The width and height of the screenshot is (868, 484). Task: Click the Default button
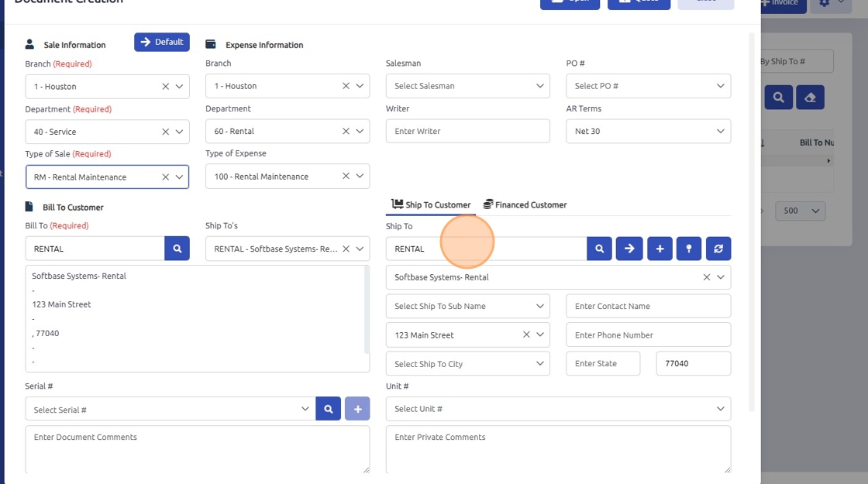point(162,42)
